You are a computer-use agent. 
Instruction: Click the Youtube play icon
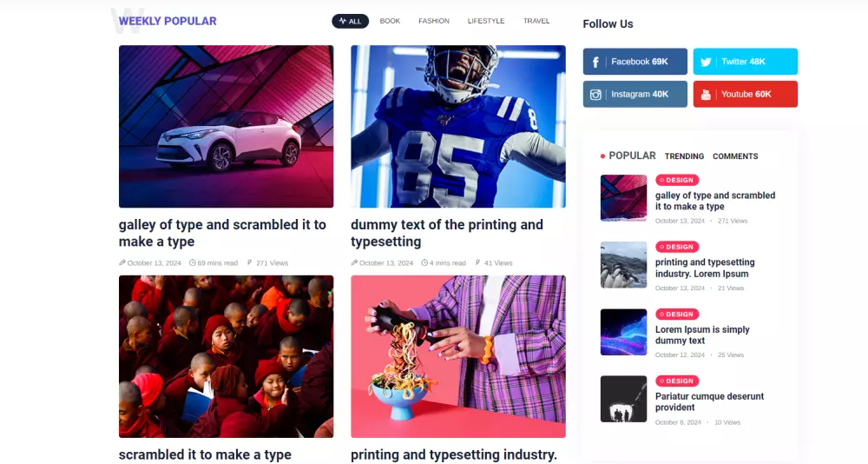click(x=706, y=95)
